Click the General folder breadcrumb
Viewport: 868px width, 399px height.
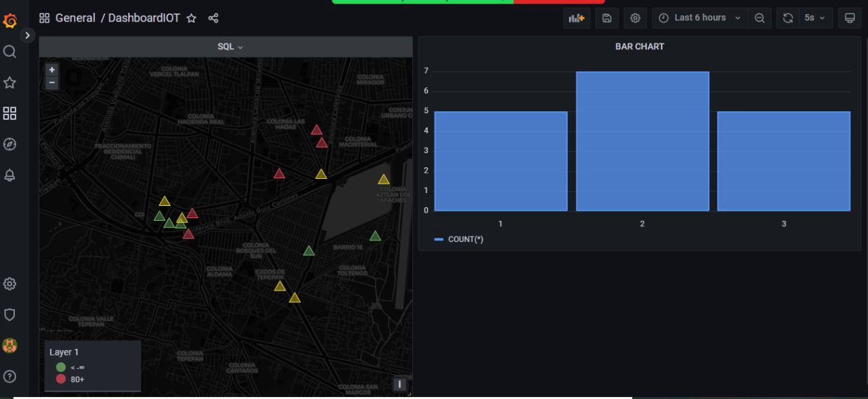75,18
